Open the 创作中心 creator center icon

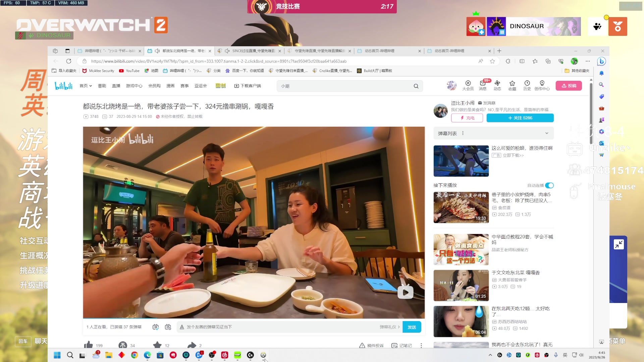[x=542, y=85]
